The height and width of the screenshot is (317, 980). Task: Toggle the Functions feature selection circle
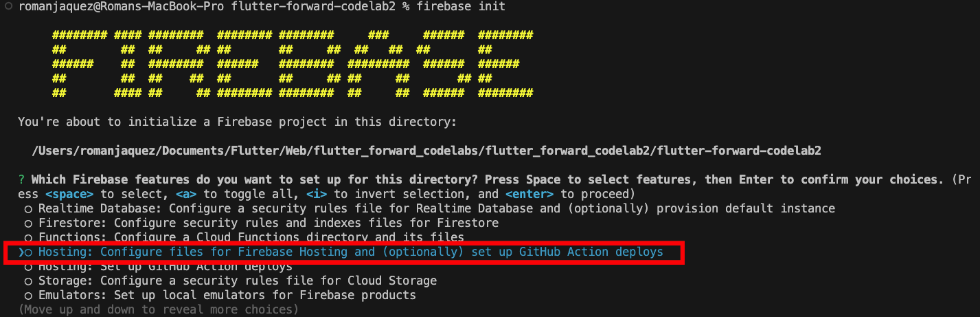28,237
